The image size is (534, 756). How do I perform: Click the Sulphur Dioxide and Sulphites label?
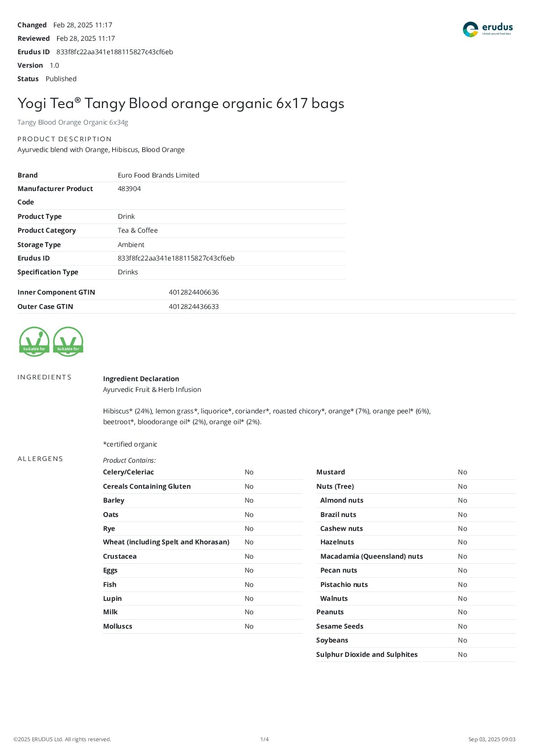[x=366, y=655]
